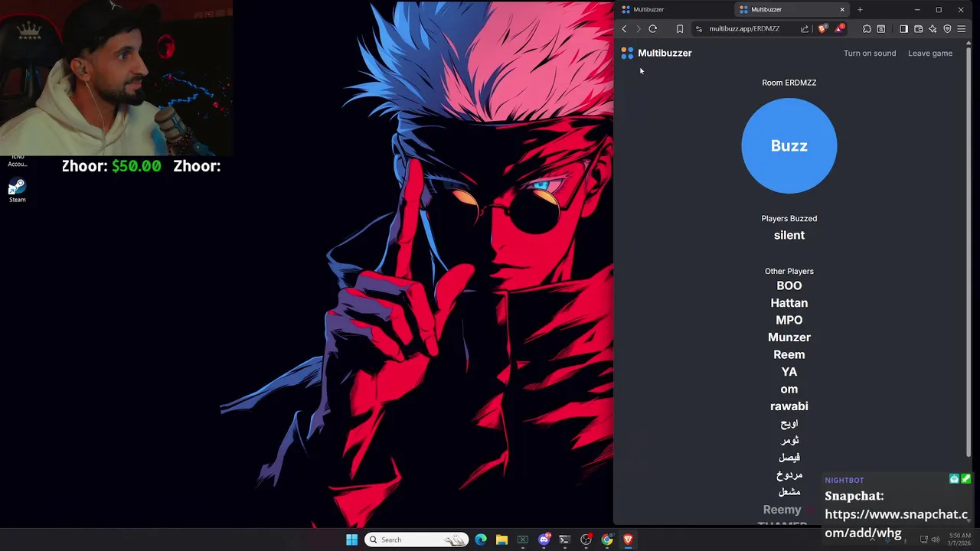
Task: Click the Multibuzzer logo link
Action: [x=656, y=53]
